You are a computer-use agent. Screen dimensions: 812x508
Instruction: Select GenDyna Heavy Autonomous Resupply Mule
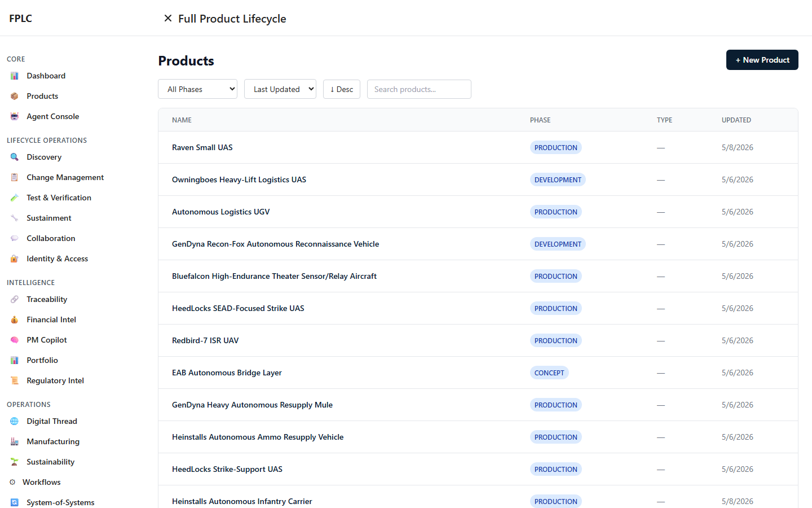click(252, 405)
